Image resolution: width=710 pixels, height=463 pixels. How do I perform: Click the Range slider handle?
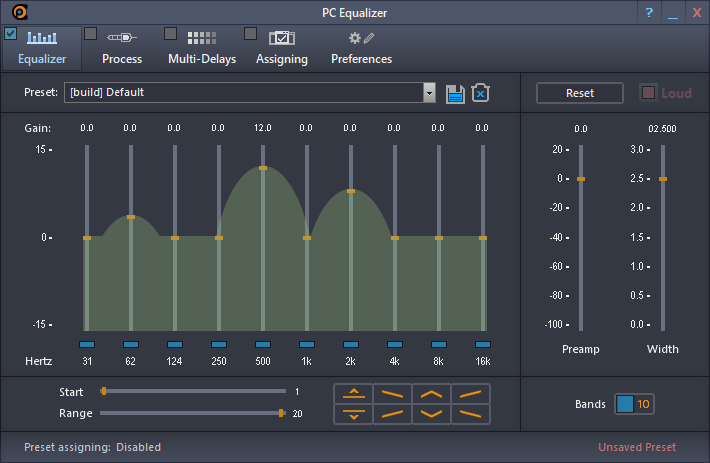tap(281, 413)
